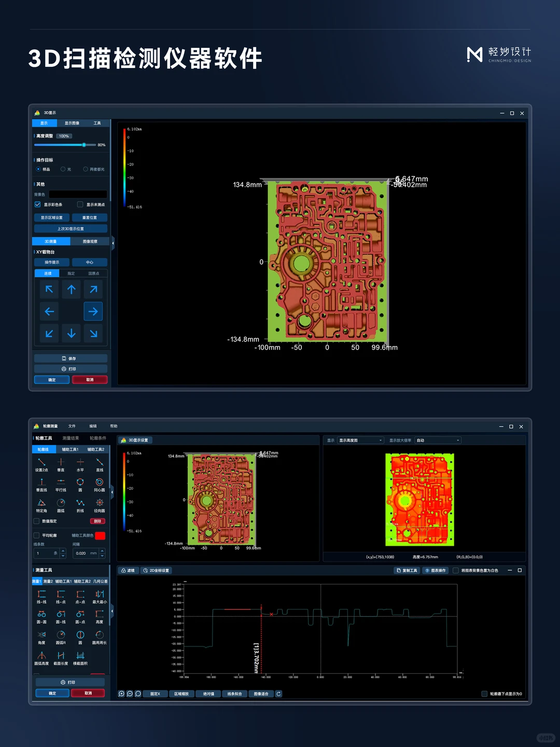Select the 设置2点 two-point contour tool
560x747 pixels.
(41, 464)
